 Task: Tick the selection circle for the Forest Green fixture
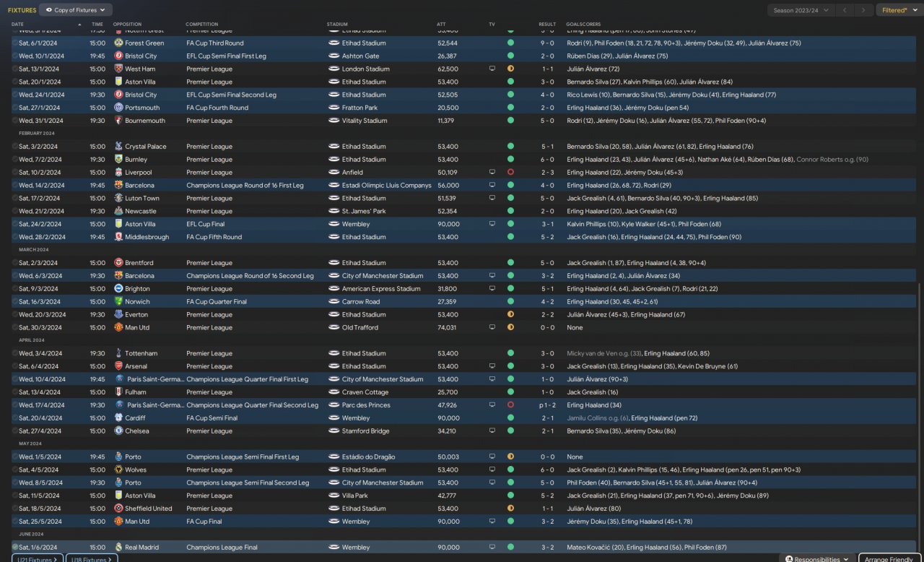(x=15, y=43)
